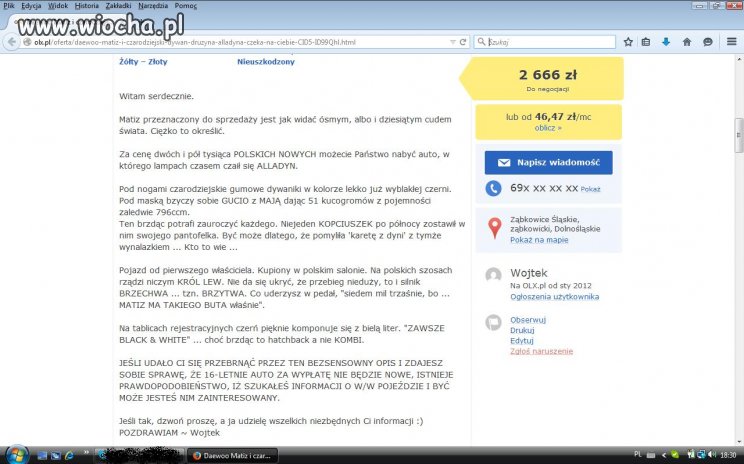
Task: Open the Edycja menu
Action: point(31,6)
